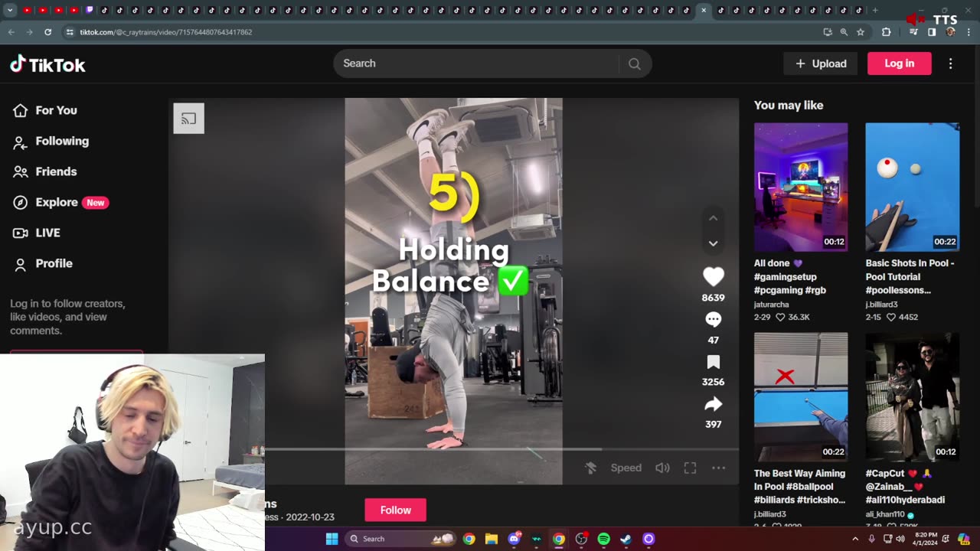The image size is (980, 551).
Task: Open comments with the speech bubble icon
Action: tap(713, 319)
